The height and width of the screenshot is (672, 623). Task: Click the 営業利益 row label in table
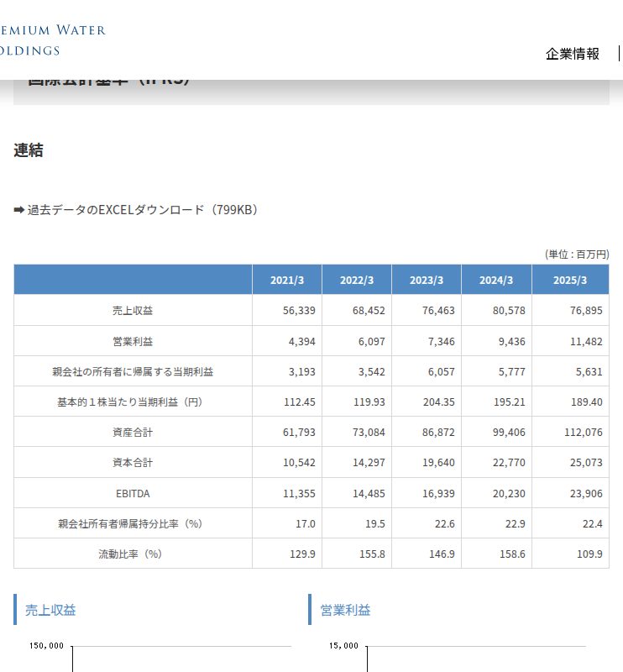tap(133, 341)
